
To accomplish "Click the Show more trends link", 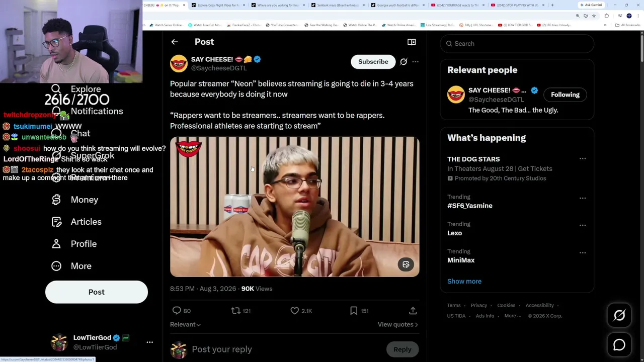I will click(464, 281).
